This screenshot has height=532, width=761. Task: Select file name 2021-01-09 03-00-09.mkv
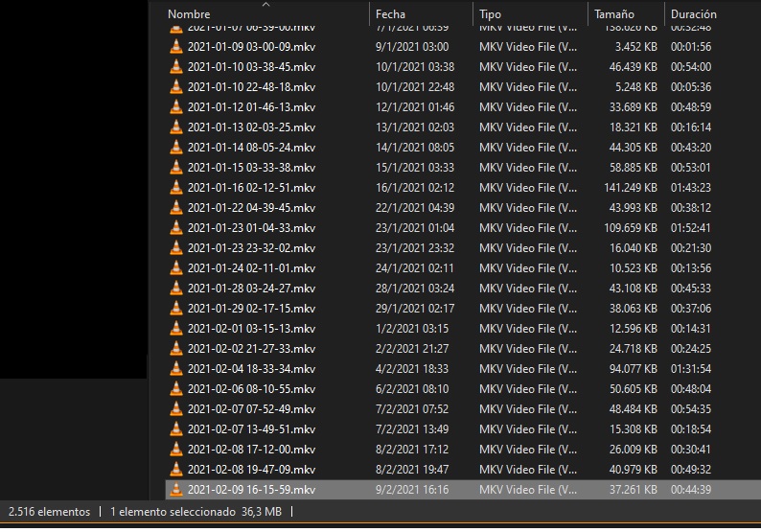(x=251, y=47)
